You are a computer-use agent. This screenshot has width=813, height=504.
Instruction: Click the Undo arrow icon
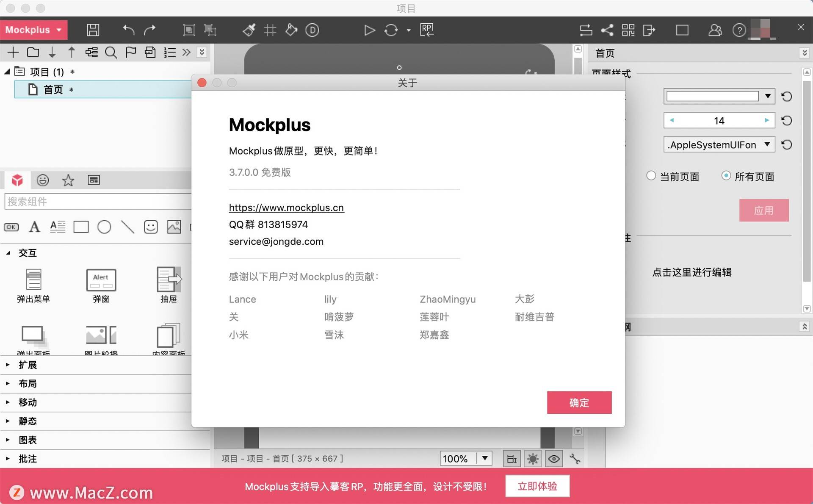click(x=128, y=30)
